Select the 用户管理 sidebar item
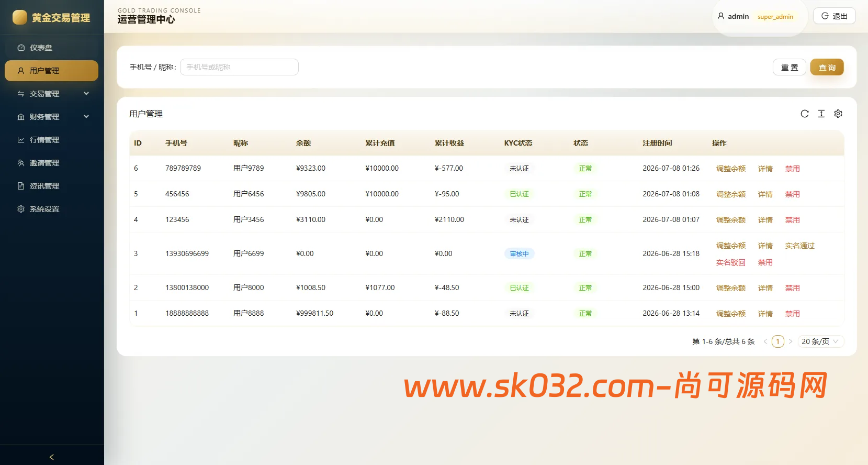The width and height of the screenshot is (868, 465). (x=51, y=71)
